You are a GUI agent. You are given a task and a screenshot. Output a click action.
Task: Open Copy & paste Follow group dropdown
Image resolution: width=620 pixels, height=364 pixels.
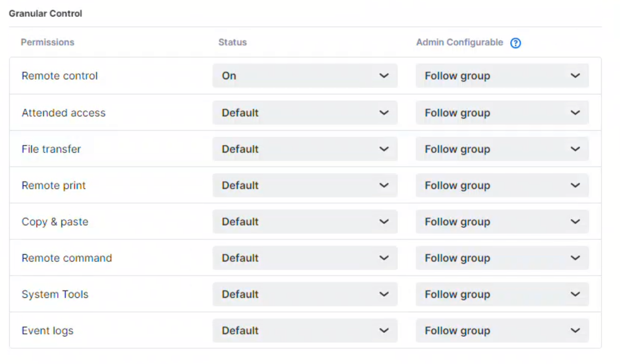502,222
